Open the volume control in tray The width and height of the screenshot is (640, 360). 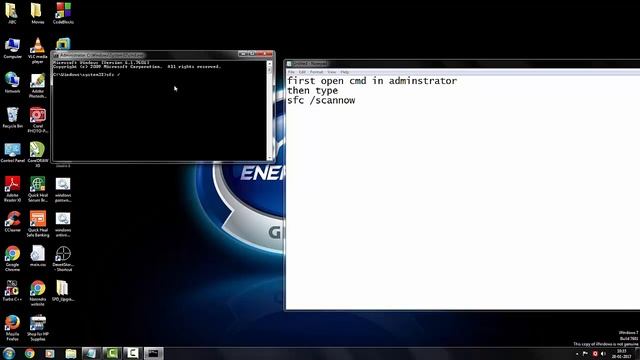pyautogui.click(x=603, y=353)
